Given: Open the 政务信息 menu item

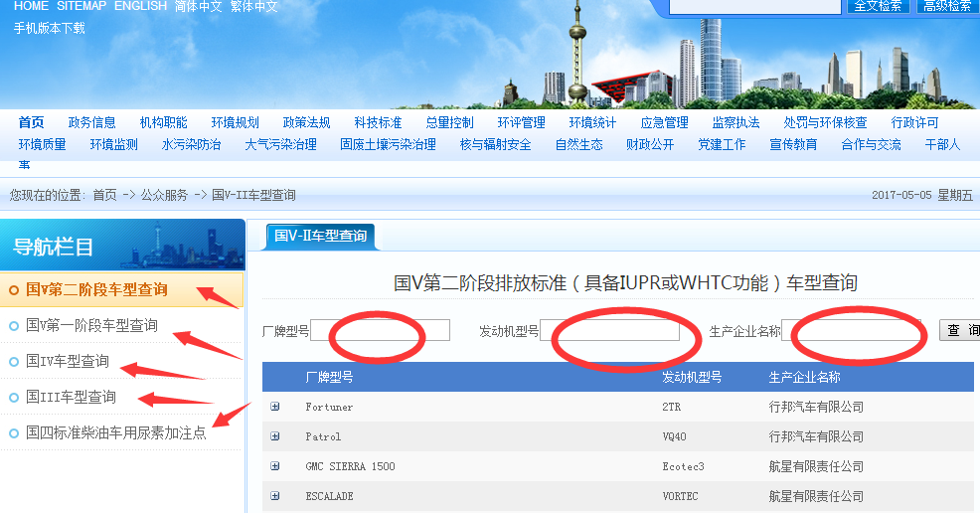Looking at the screenshot, I should (91, 122).
